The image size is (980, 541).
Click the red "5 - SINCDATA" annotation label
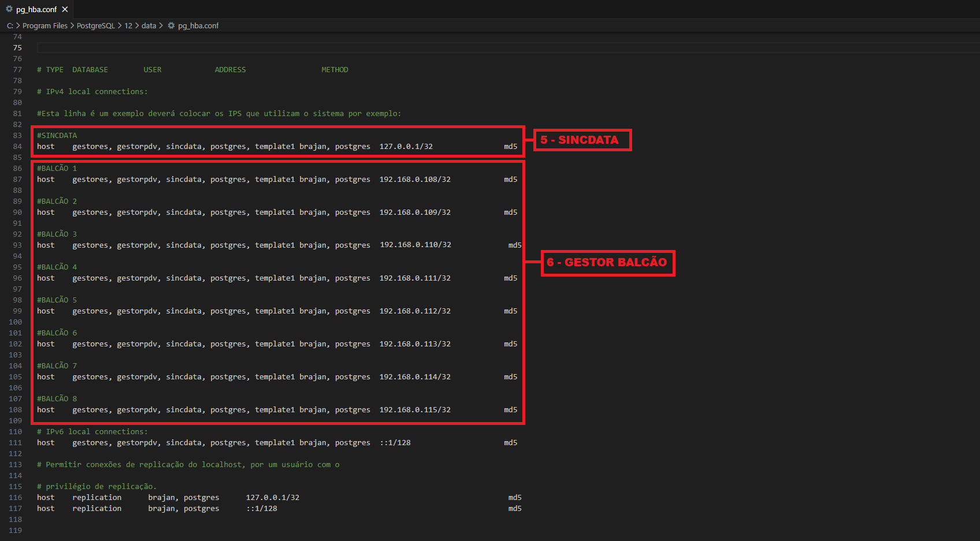coord(582,140)
